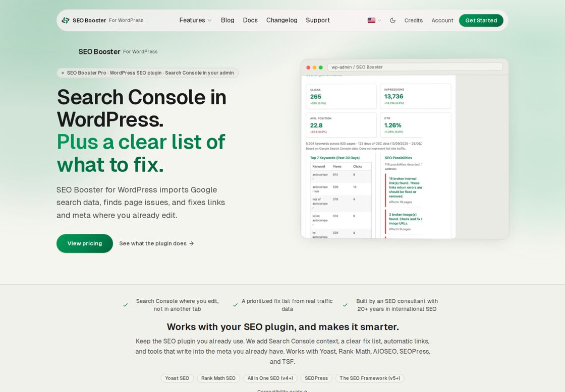Click checkmark beside Search Console where you edit

point(126,305)
